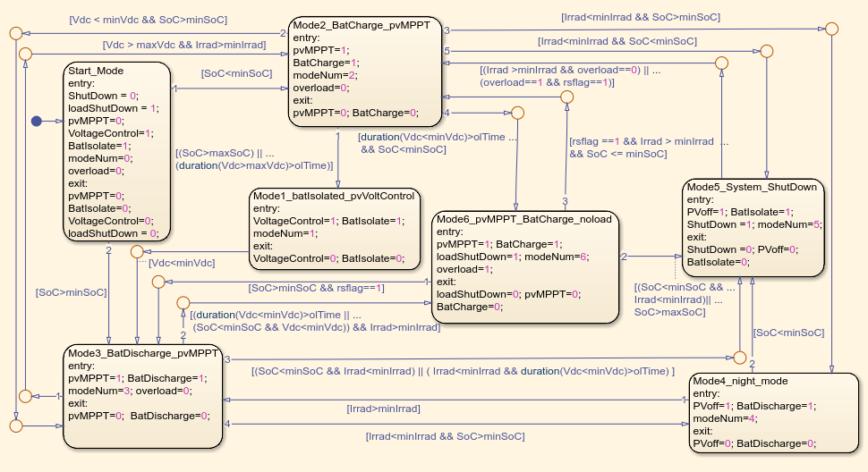Select the Mode1_batIsolated_pvVoltControl state

(x=335, y=229)
